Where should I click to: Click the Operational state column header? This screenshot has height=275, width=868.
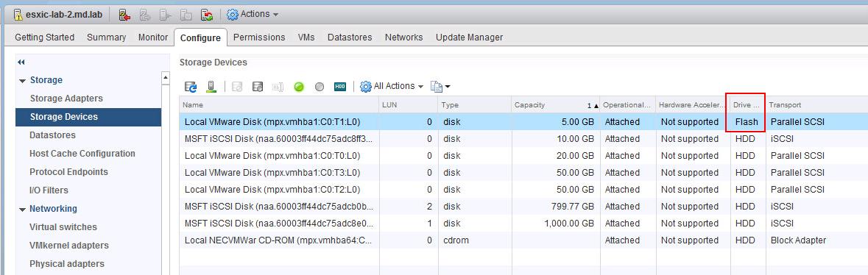click(627, 104)
